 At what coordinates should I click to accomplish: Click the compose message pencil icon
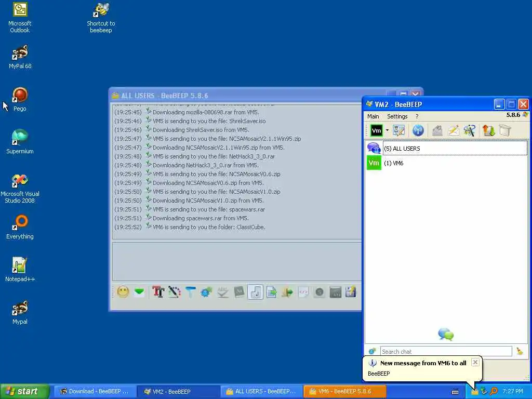454,130
